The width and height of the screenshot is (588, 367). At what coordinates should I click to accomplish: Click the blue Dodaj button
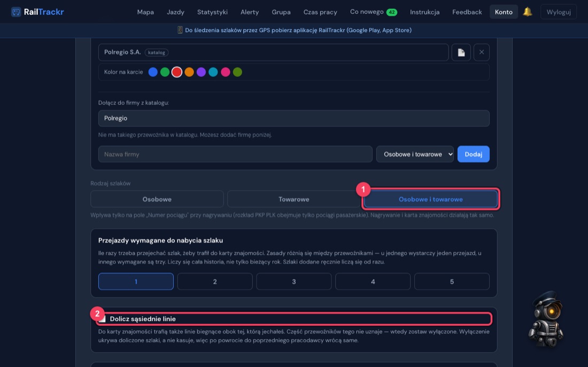coord(473,154)
